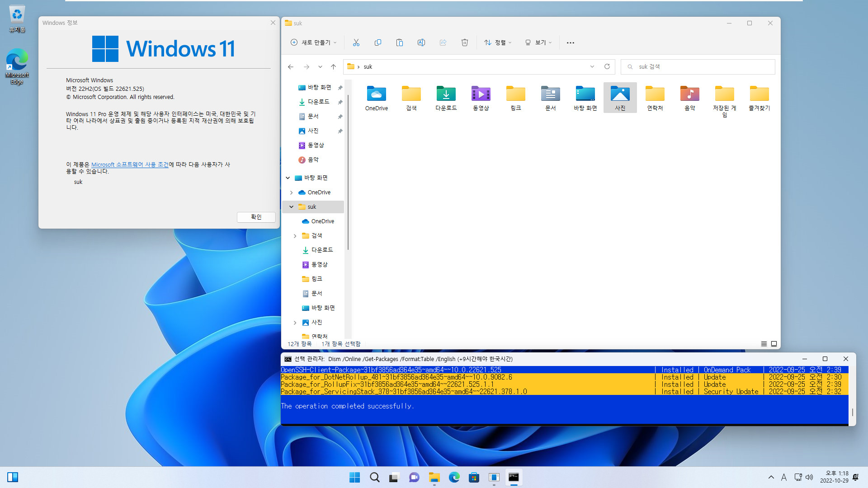Open recent locations dropdown chevron beside forward arrow
Image resolution: width=868 pixels, height=488 pixels.
pos(320,67)
